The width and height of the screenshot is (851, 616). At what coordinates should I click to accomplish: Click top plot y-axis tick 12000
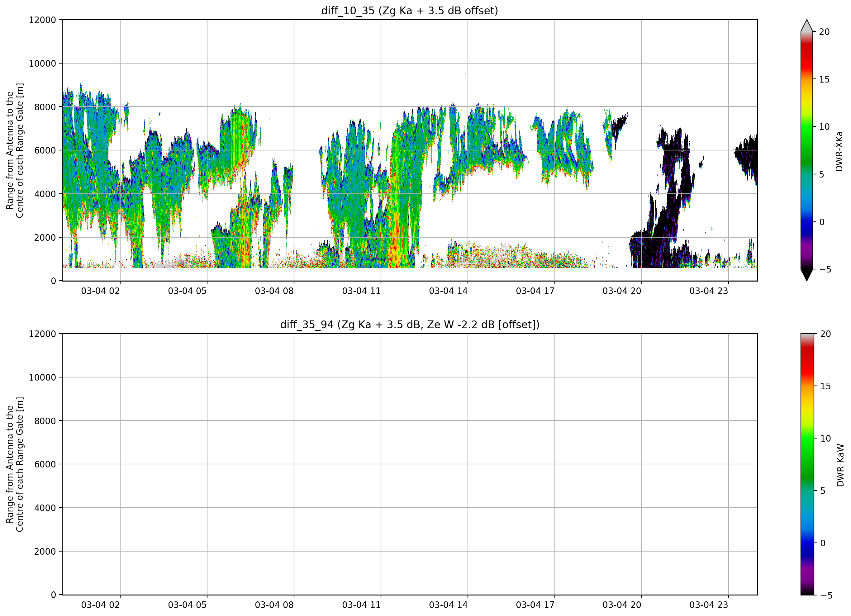click(42, 20)
